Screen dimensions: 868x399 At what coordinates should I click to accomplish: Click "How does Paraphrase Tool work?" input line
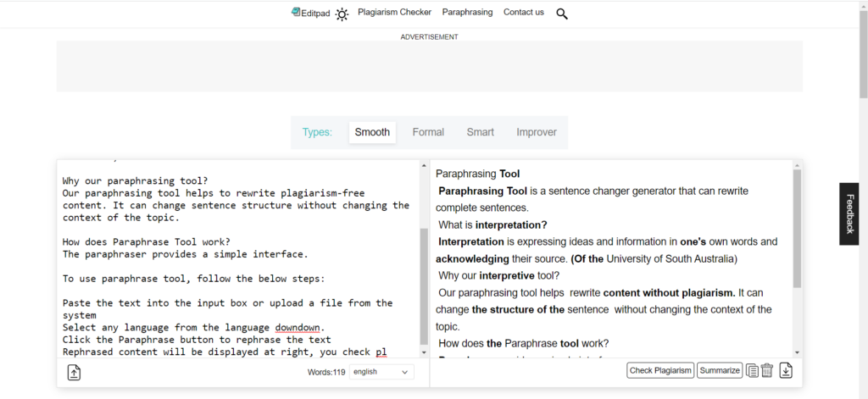coord(146,241)
